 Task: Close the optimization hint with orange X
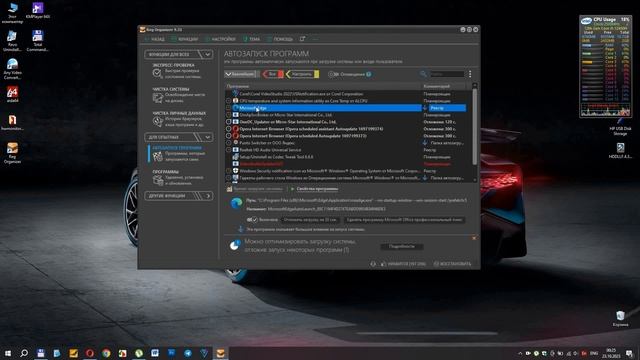click(474, 238)
